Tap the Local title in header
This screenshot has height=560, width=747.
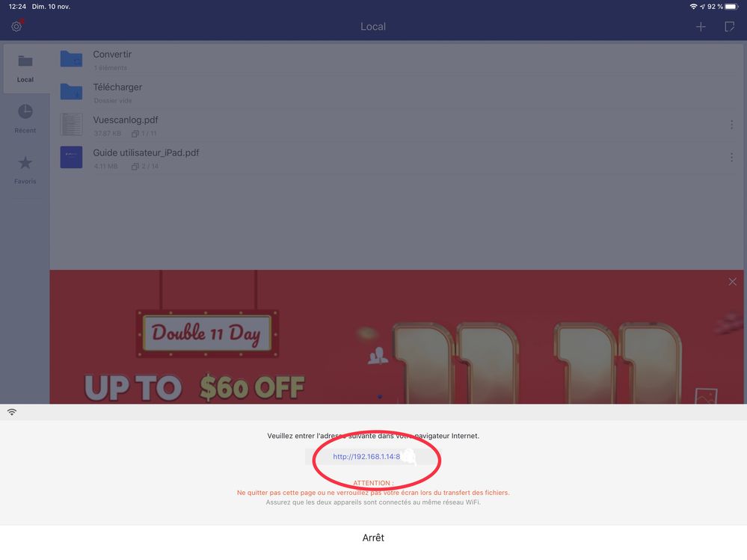point(373,27)
